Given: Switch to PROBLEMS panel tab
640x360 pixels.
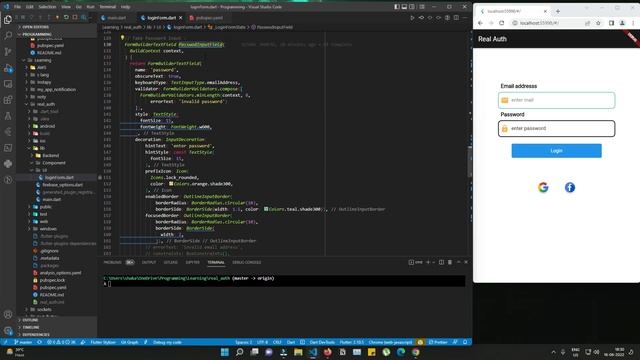Looking at the screenshot, I should pyautogui.click(x=113, y=262).
